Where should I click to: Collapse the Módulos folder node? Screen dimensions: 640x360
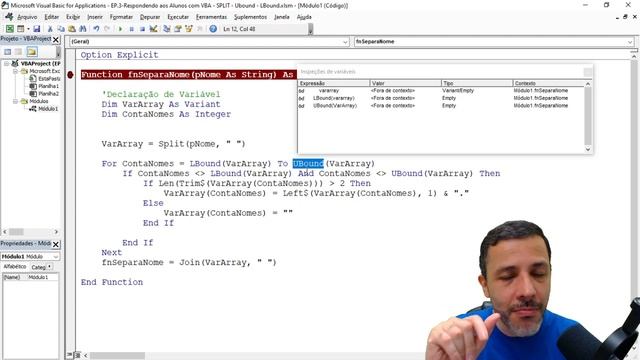tap(15, 101)
